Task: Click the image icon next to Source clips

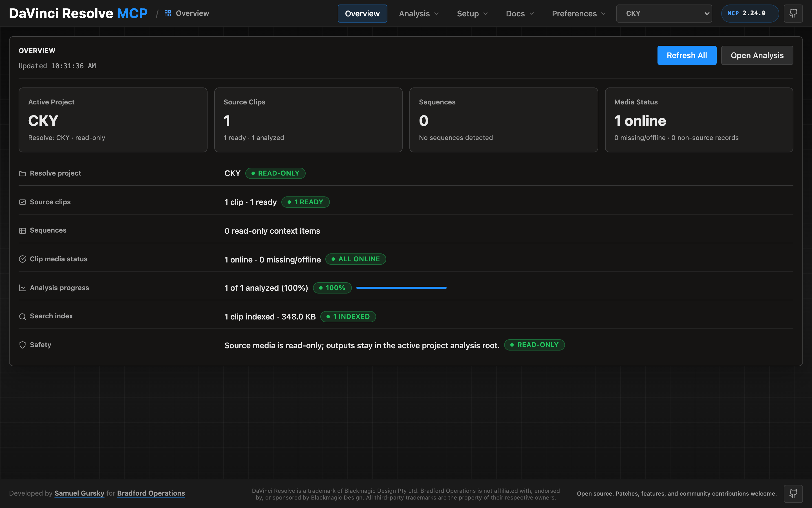Action: tap(23, 202)
